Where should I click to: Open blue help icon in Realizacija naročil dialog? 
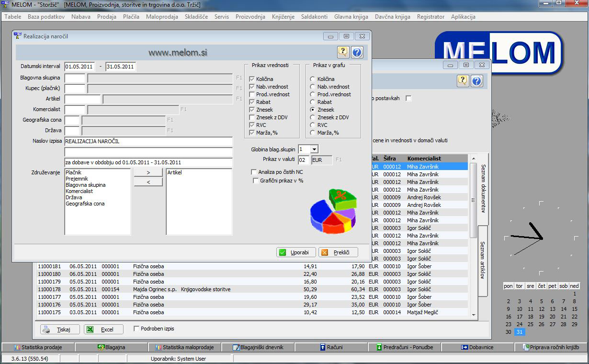click(357, 52)
